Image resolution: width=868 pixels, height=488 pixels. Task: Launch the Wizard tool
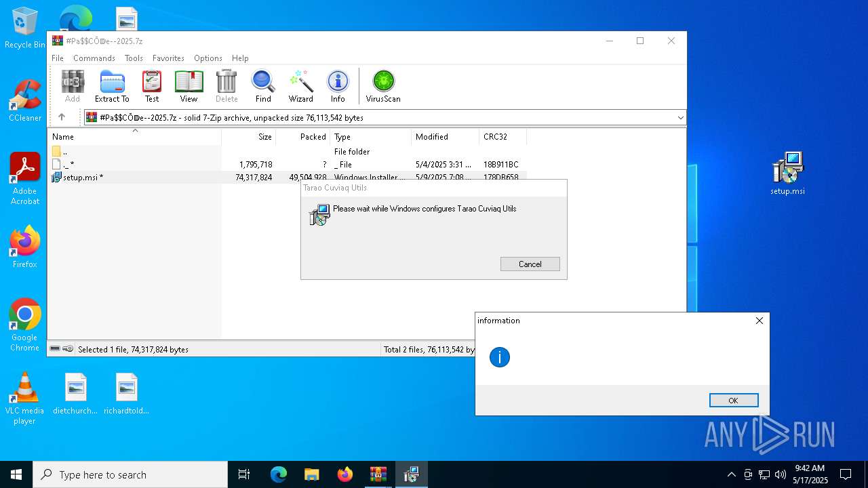click(301, 86)
